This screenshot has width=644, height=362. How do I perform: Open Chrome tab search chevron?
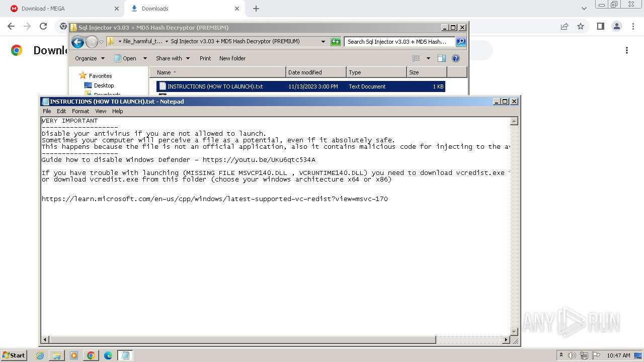584,9
